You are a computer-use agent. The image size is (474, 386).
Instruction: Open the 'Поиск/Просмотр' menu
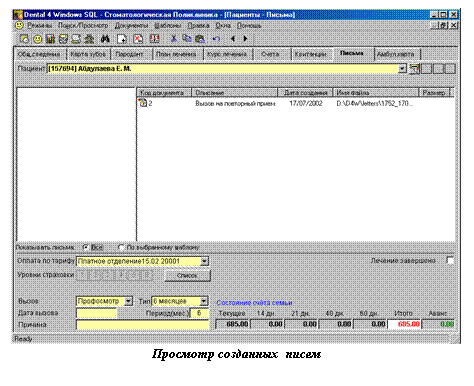pyautogui.click(x=83, y=25)
